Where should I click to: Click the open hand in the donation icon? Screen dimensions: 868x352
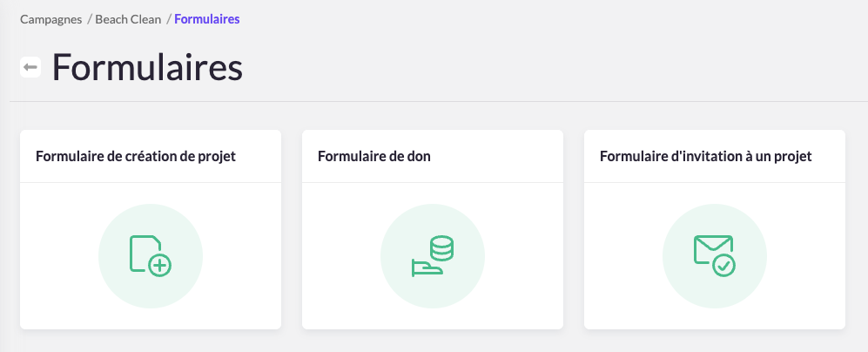[x=425, y=268]
